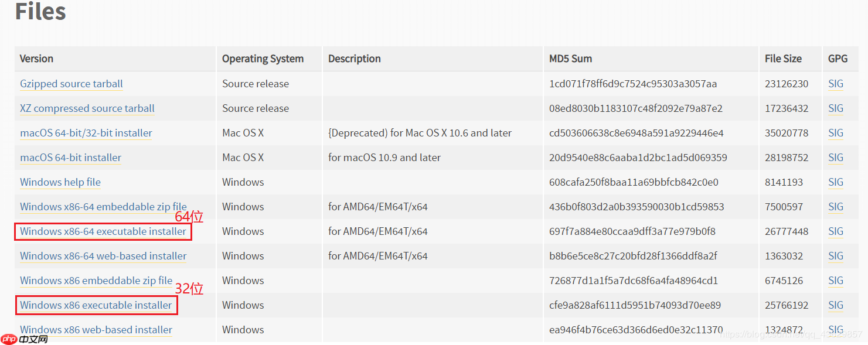Image resolution: width=868 pixels, height=345 pixels.
Task: Download Windows x86-64 embeddable zip file
Action: [x=103, y=207]
